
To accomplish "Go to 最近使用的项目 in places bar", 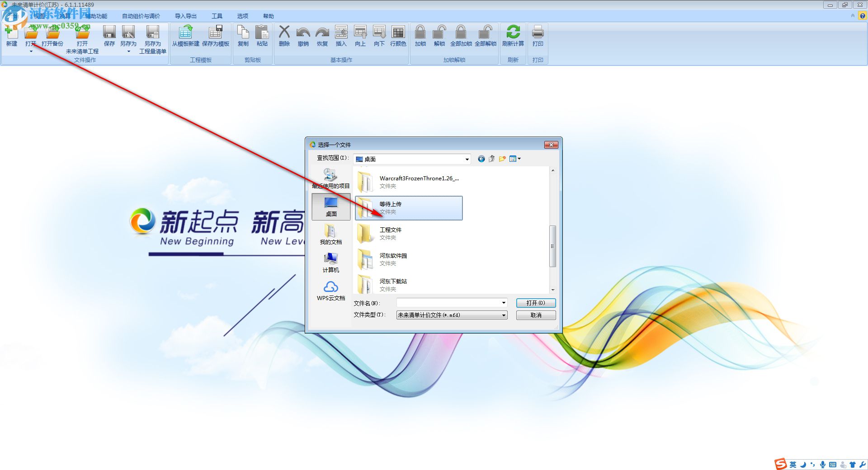I will click(331, 179).
